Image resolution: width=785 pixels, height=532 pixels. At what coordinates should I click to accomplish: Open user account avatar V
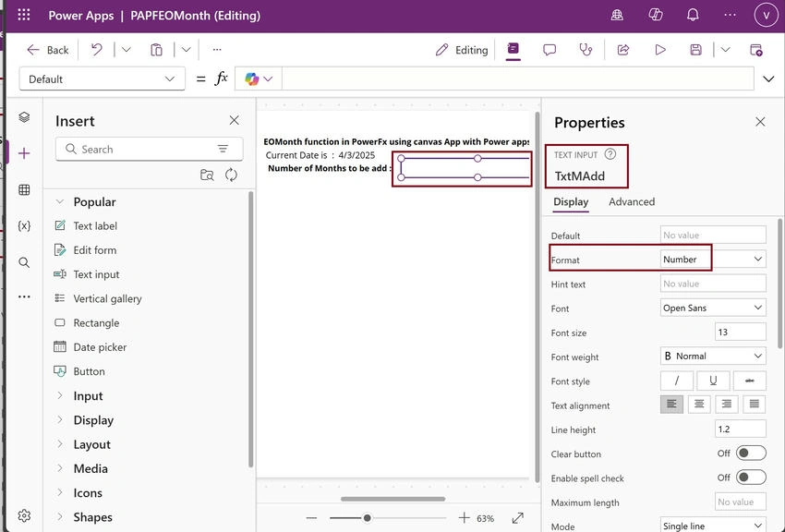766,15
